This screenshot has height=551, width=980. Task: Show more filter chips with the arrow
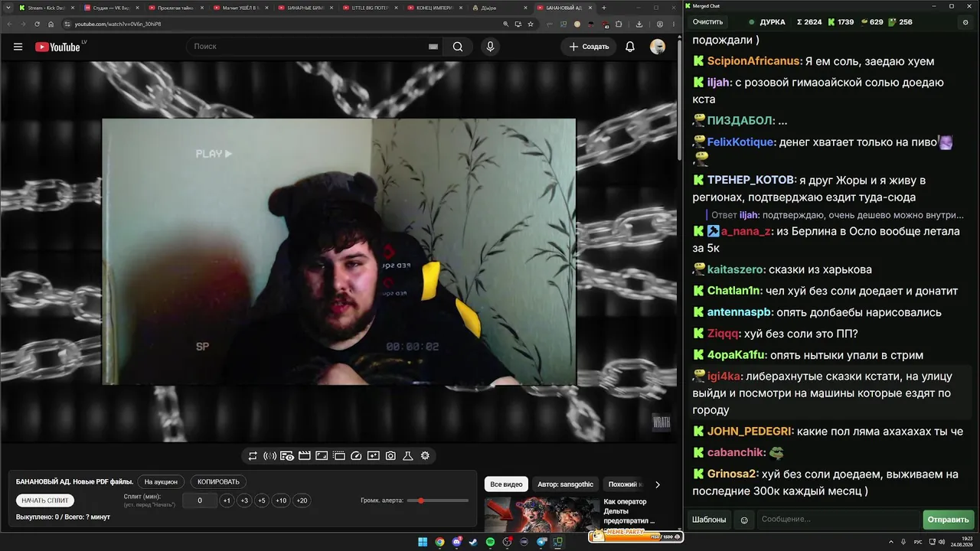click(x=657, y=484)
